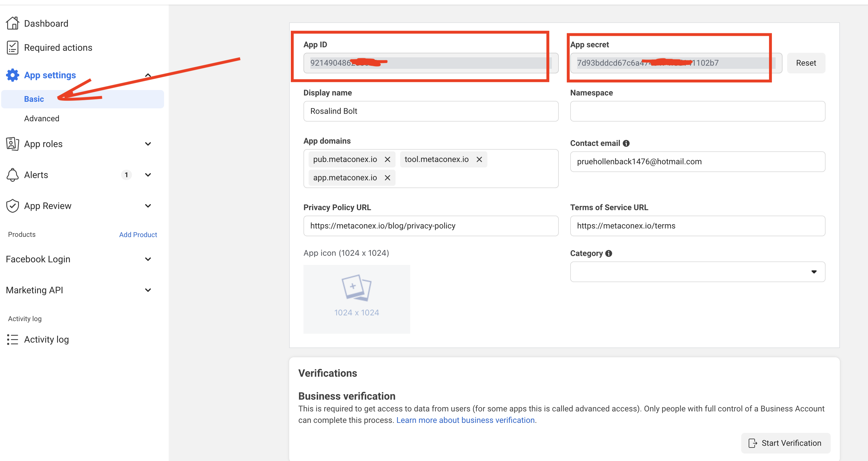Open the Category dropdown
This screenshot has width=868, height=461.
pos(698,272)
